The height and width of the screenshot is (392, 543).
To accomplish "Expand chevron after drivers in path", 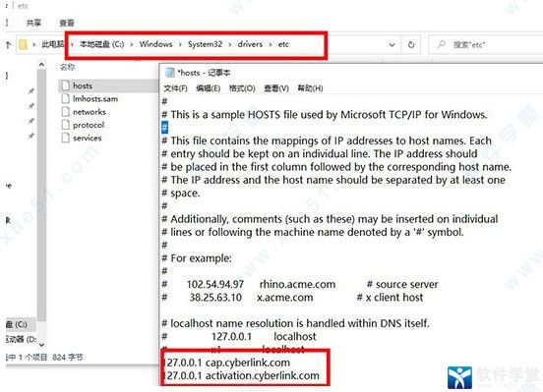I will tap(271, 44).
